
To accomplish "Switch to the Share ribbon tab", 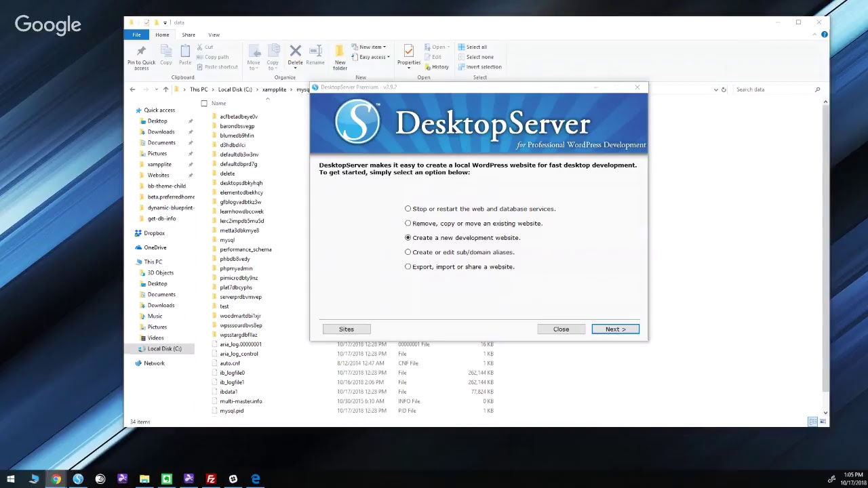I will click(x=189, y=35).
